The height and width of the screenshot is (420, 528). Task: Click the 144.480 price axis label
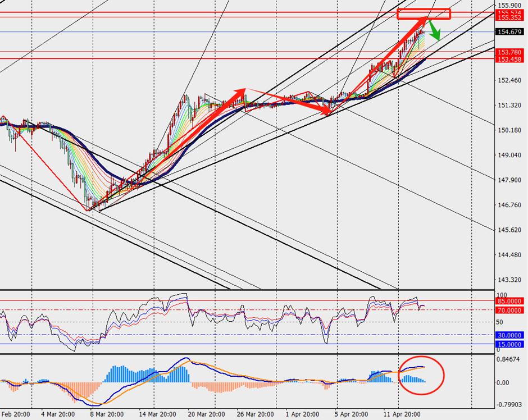point(509,255)
